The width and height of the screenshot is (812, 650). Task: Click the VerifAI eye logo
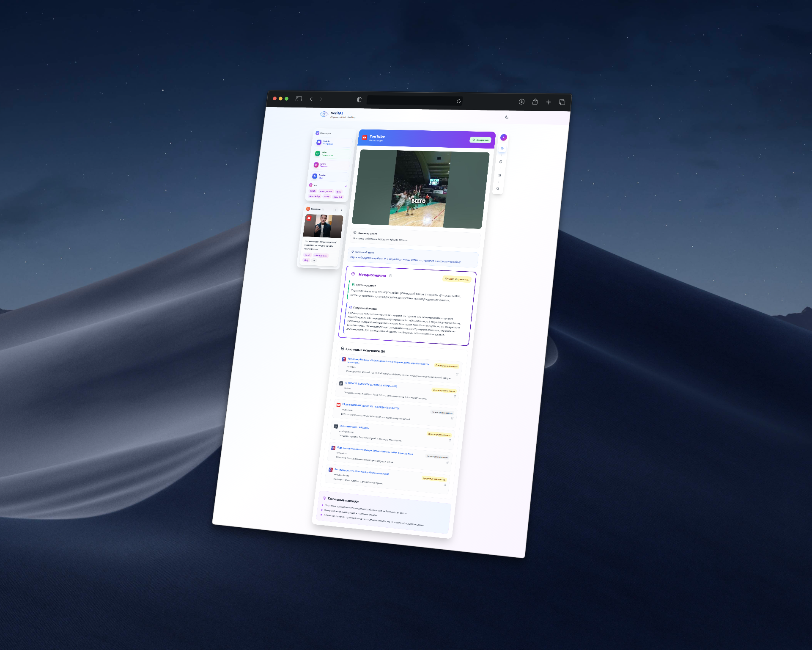click(324, 114)
